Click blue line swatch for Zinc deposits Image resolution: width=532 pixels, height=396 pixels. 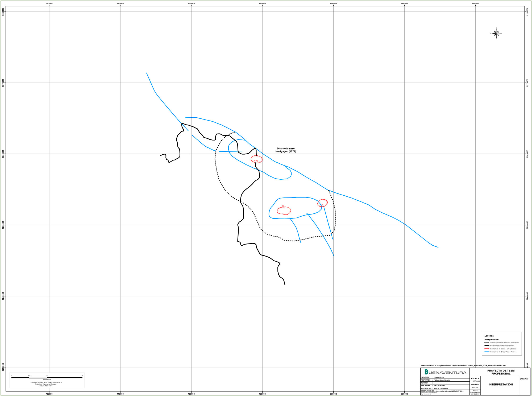pyautogui.click(x=487, y=352)
